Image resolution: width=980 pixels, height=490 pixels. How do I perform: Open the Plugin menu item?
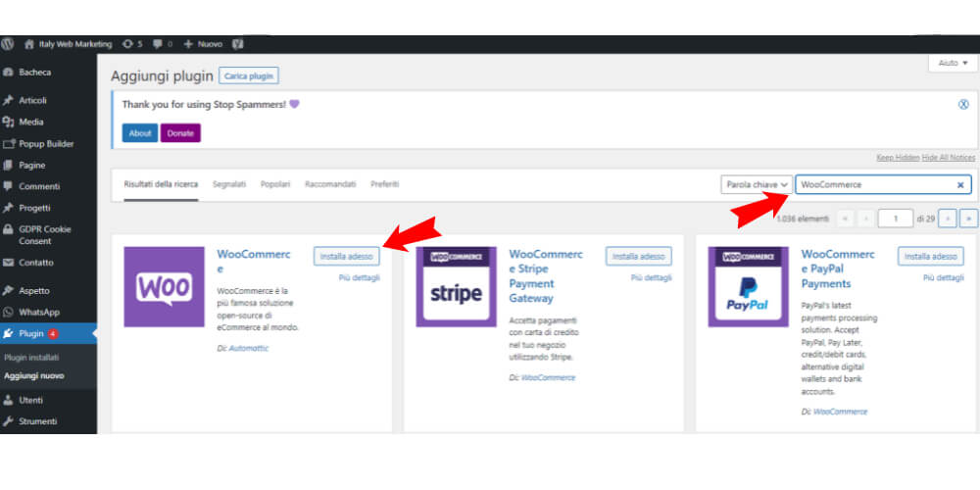(31, 334)
